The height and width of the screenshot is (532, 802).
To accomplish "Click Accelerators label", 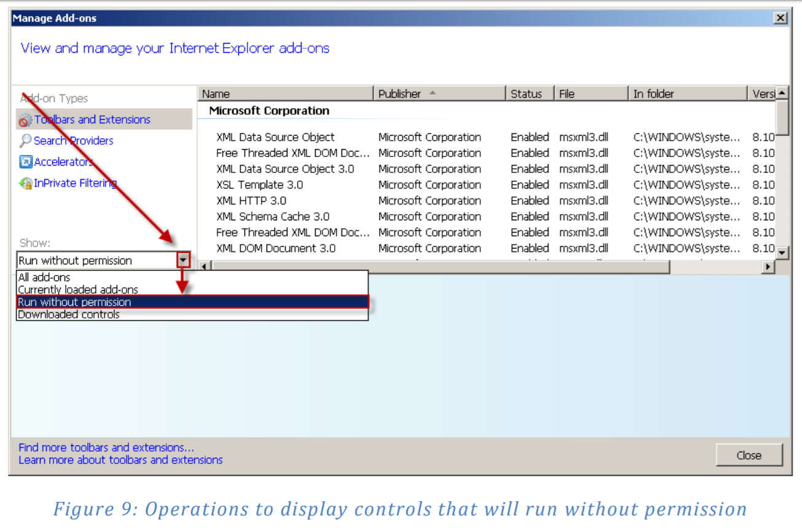I will coord(64,162).
